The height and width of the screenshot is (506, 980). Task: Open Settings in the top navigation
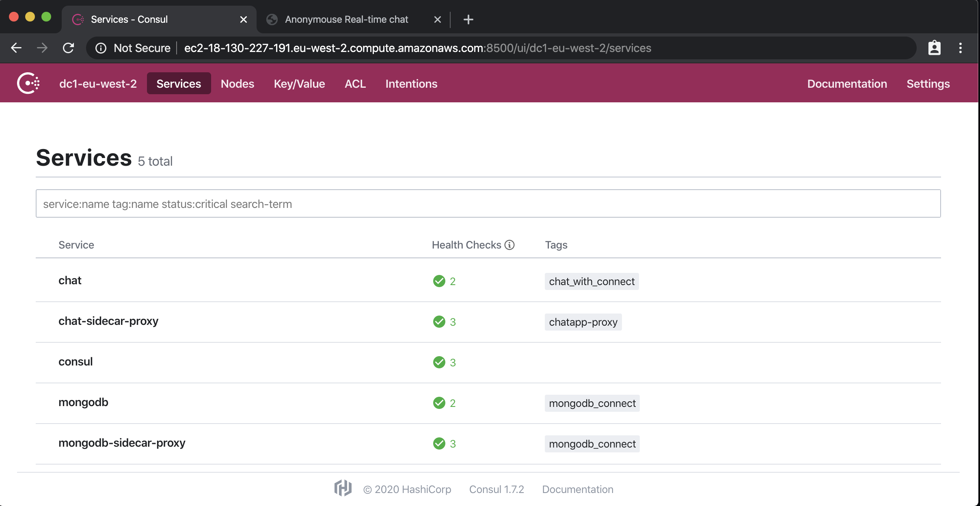click(928, 84)
